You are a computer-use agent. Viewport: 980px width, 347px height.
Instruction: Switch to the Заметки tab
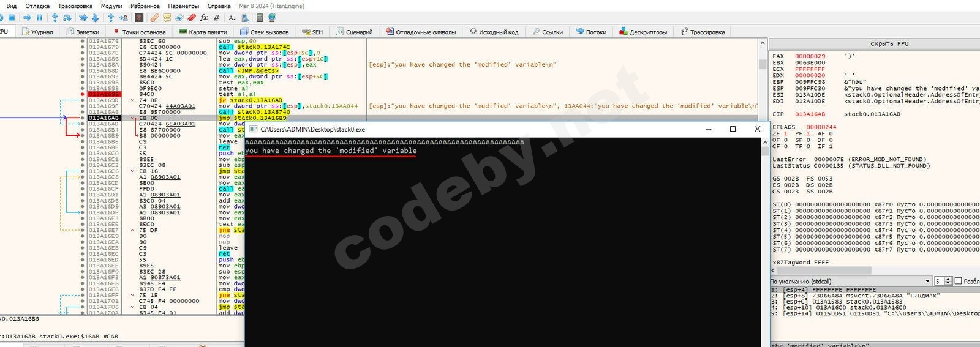[83, 32]
